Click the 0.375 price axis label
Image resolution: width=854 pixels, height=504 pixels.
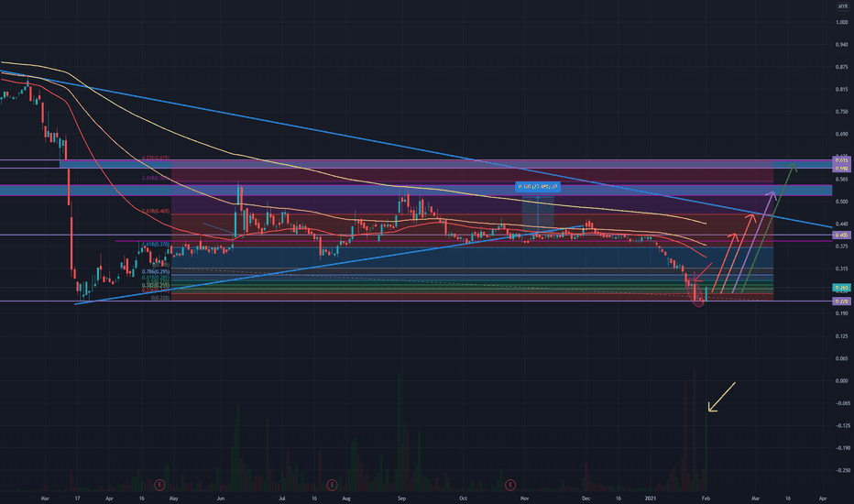click(x=842, y=247)
